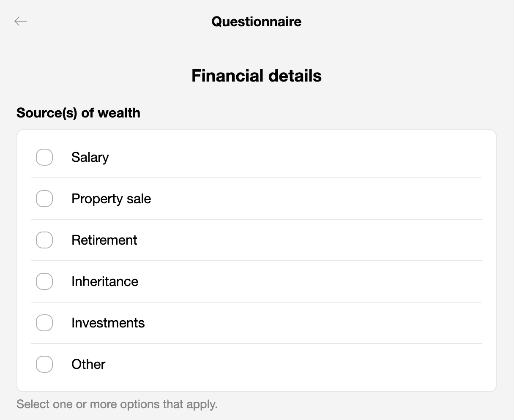Click the Property sale label text
514x420 pixels.
(x=111, y=199)
